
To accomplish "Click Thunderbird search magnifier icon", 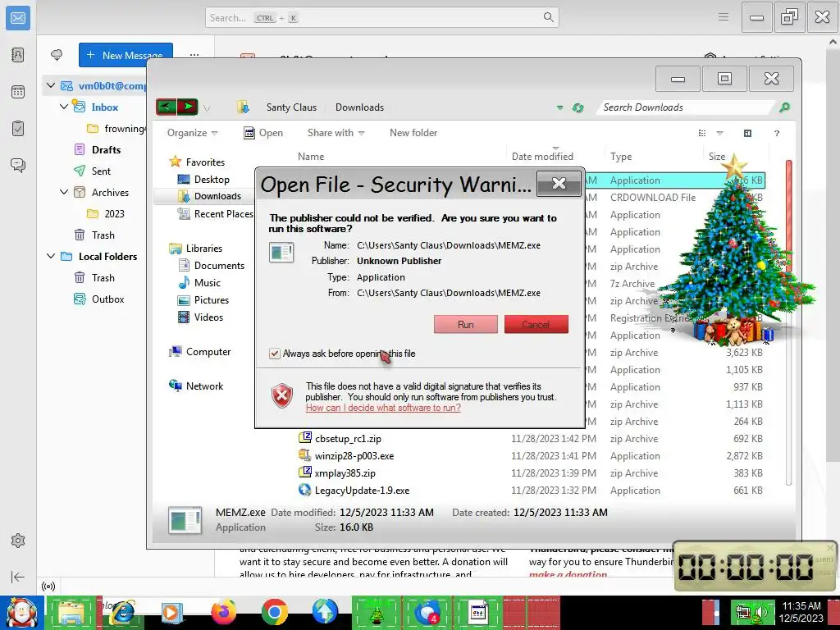I will (548, 17).
